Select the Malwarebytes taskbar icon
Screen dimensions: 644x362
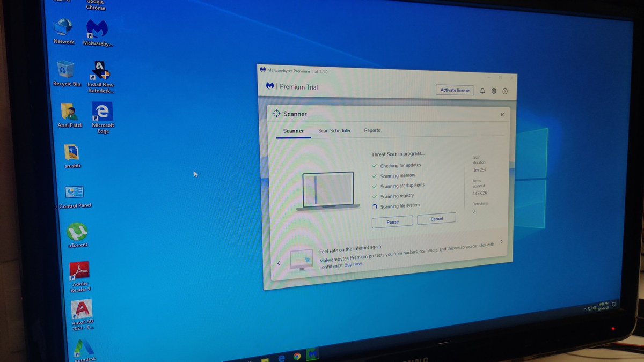coord(312,354)
